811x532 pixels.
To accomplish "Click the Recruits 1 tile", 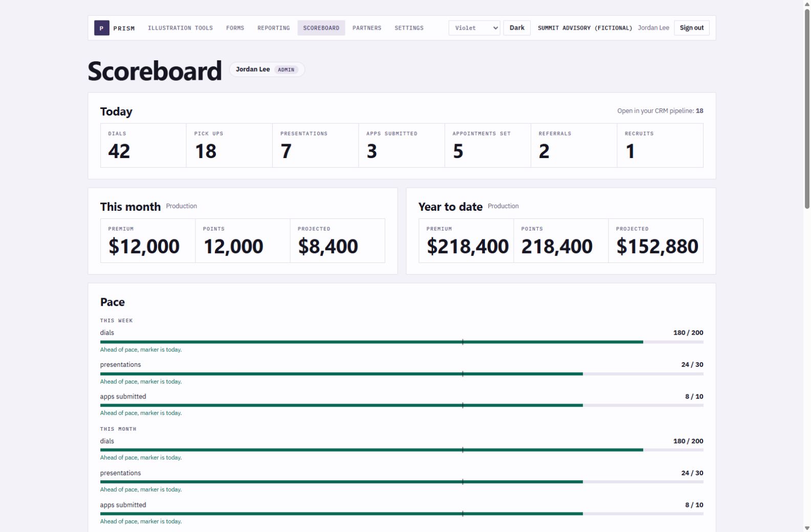I will click(660, 145).
